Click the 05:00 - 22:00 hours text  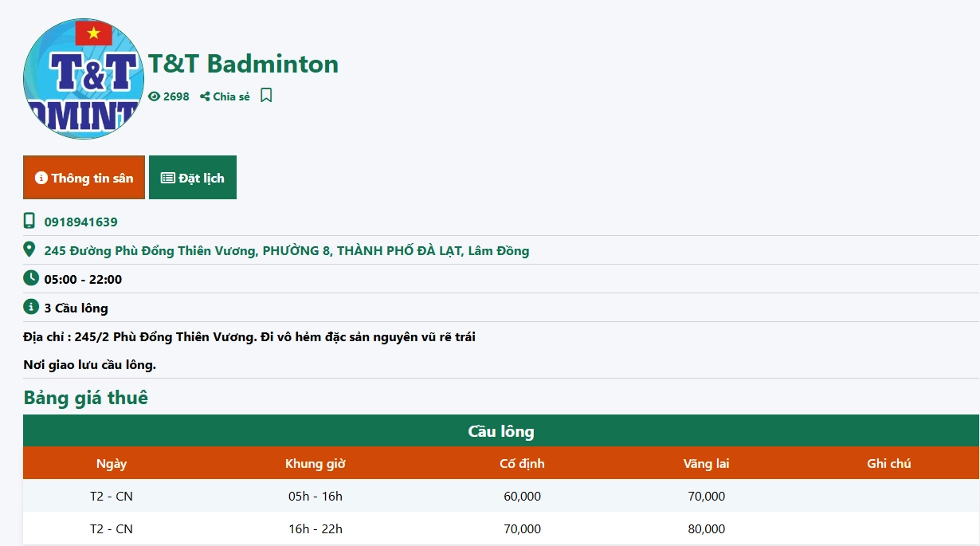click(83, 280)
